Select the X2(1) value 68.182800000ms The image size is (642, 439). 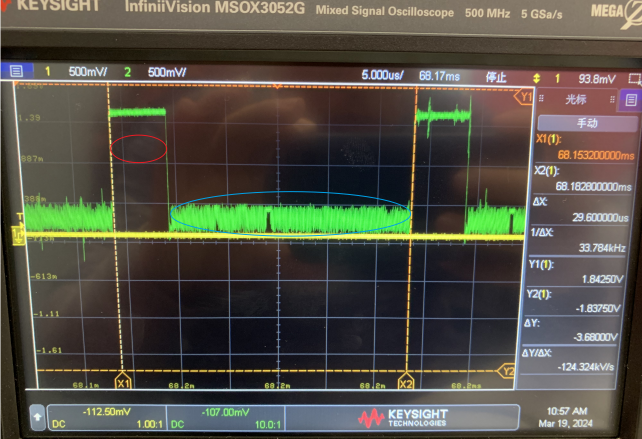[593, 187]
